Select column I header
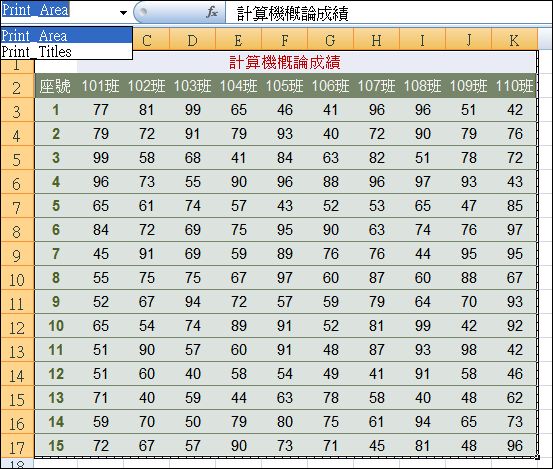553x469 pixels. pyautogui.click(x=423, y=40)
